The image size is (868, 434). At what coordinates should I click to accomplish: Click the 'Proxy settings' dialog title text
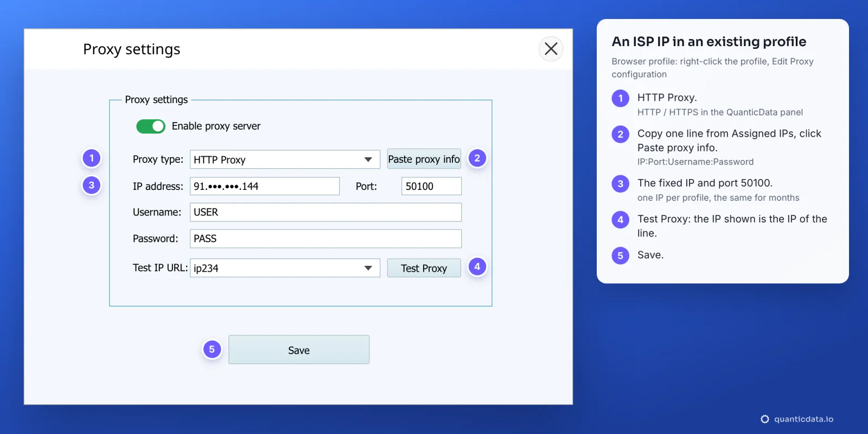pos(132,49)
